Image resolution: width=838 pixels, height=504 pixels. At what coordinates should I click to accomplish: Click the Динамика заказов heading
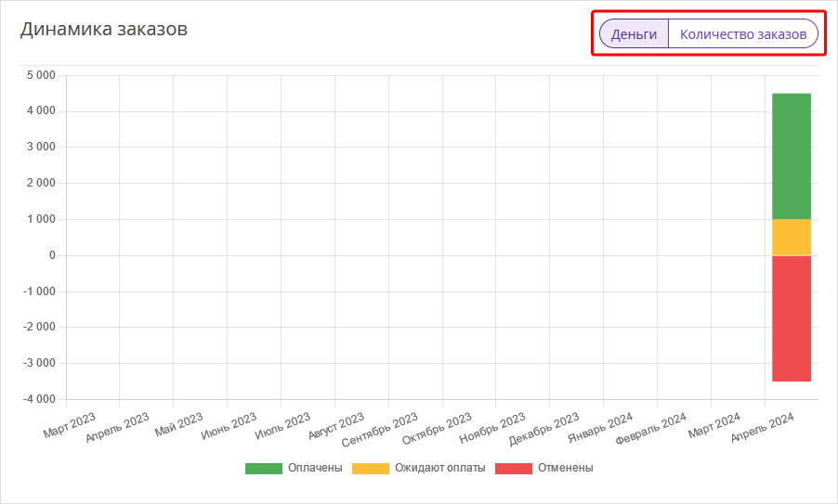click(104, 28)
